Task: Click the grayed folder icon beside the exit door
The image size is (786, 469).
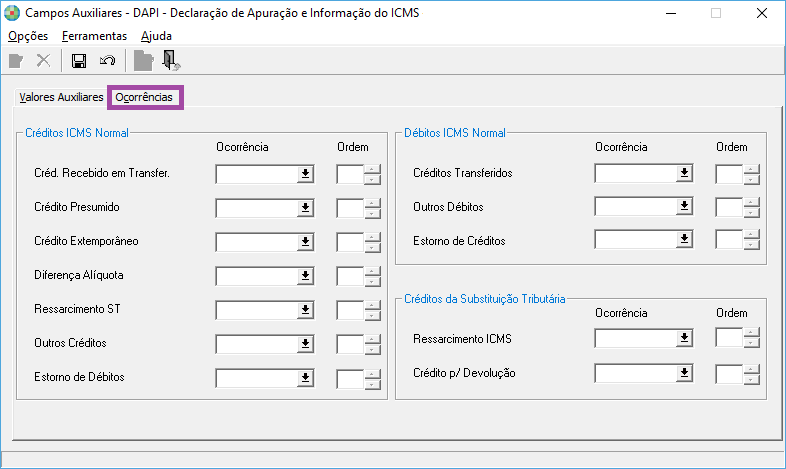Action: (144, 61)
